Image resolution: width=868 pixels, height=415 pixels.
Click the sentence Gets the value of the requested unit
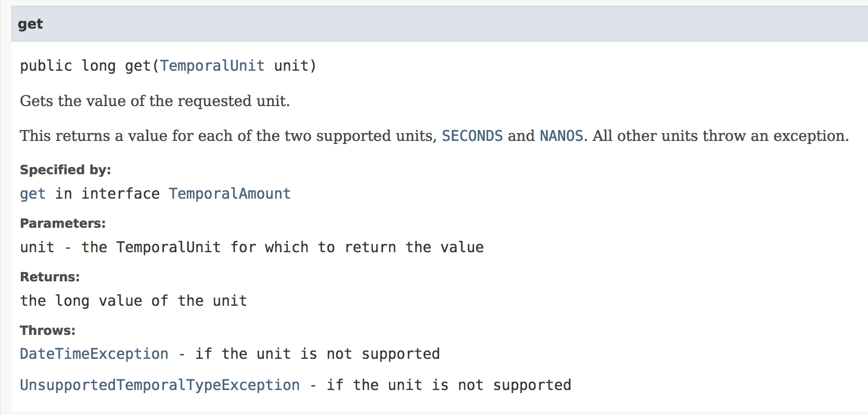155,101
